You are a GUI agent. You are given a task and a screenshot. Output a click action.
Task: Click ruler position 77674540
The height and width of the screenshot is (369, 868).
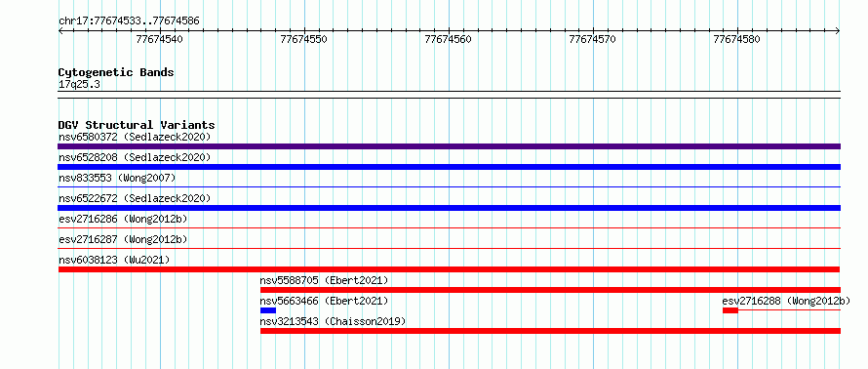point(159,39)
